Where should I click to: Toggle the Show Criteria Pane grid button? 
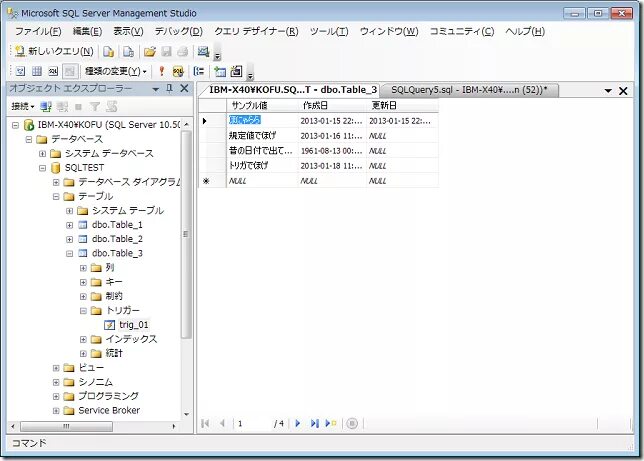point(37,71)
